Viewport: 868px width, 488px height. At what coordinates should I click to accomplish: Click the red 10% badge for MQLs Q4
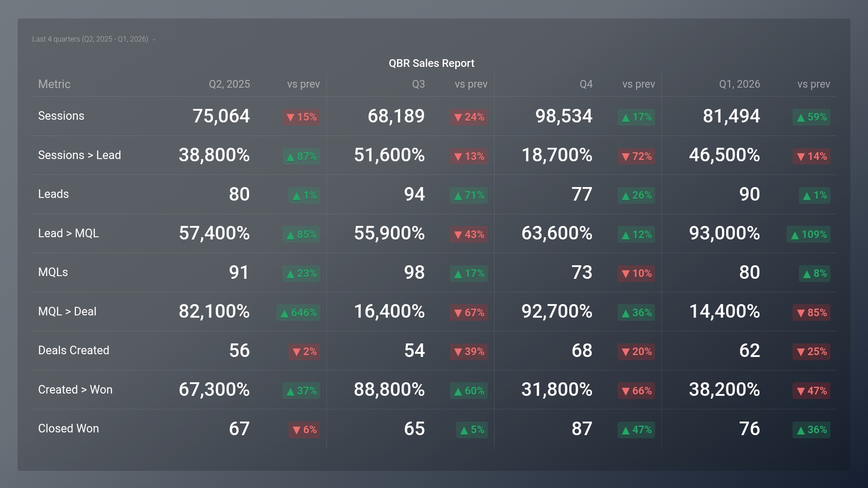636,273
